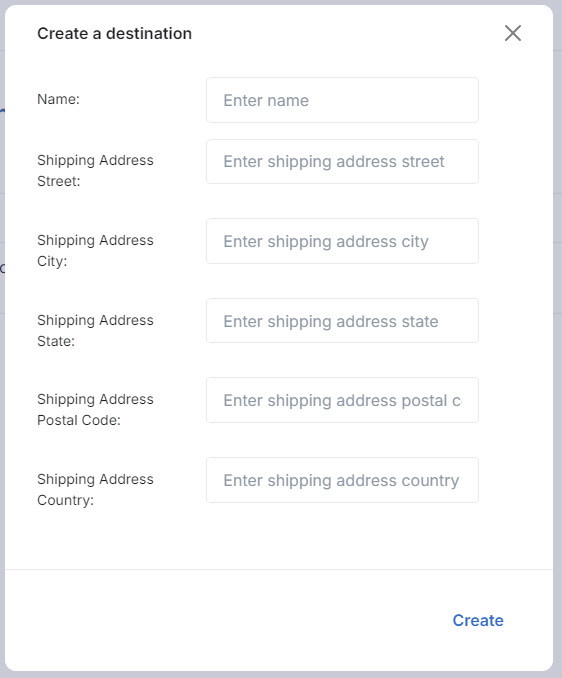Image resolution: width=562 pixels, height=678 pixels.
Task: Click the shipping address street field
Action: pos(342,161)
